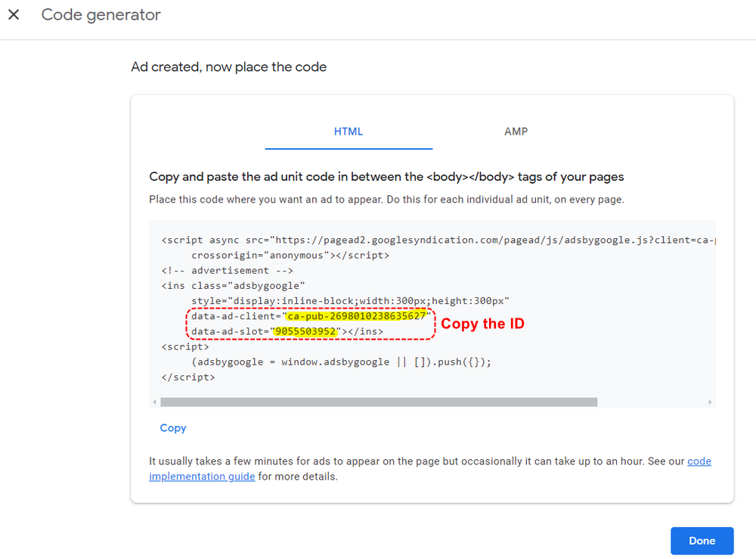This screenshot has height=559, width=756.
Task: Click the crossorigin="anonymous" code line
Action: pos(290,255)
